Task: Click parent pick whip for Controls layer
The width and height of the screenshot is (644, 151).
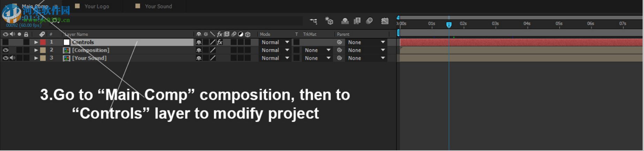Action: pyautogui.click(x=339, y=42)
